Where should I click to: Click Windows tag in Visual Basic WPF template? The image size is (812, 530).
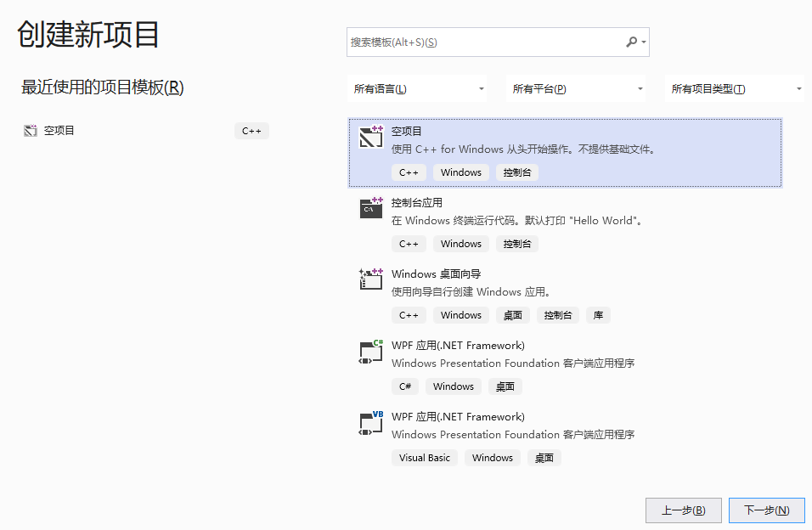point(493,458)
